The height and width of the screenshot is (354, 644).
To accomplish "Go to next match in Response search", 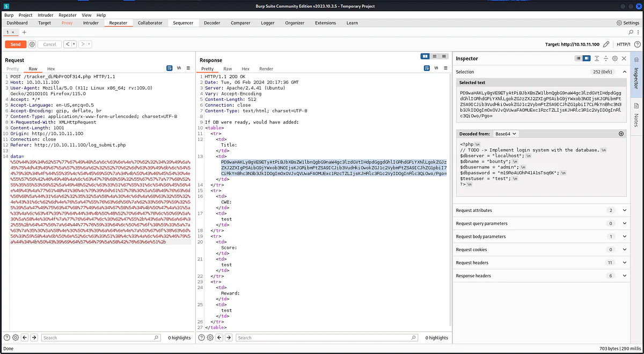I will (229, 337).
